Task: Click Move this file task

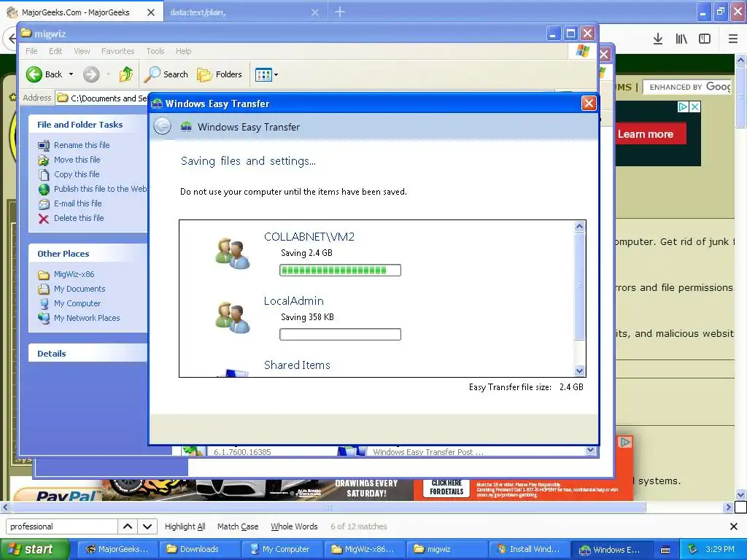Action: (77, 160)
